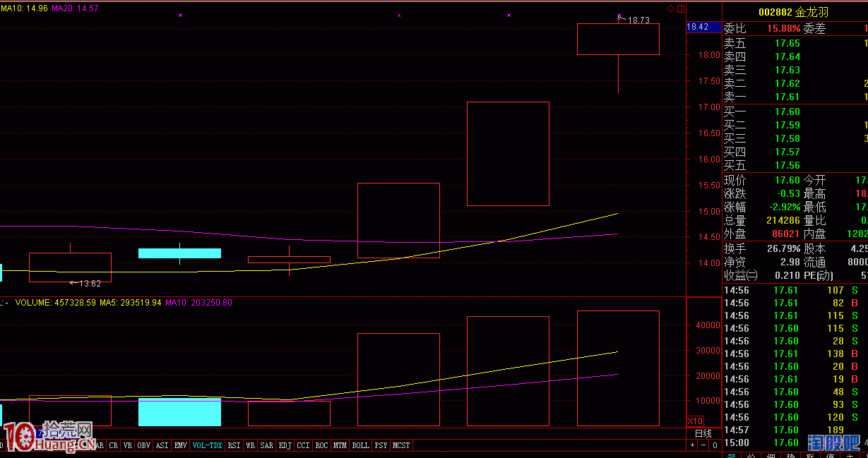This screenshot has height=458, width=868.
Task: Click the MA10: 14.96 label
Action: coord(23,8)
